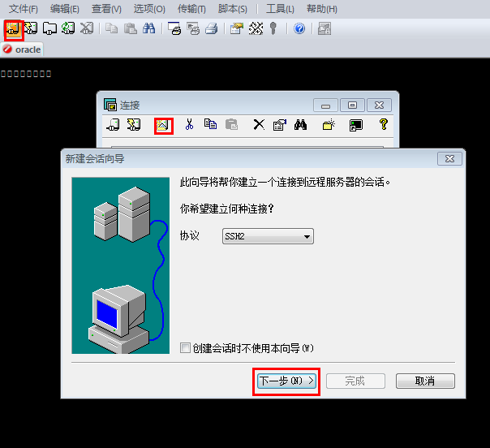Open the 文件(F) menu
Image resolution: width=490 pixels, height=448 pixels.
pyautogui.click(x=24, y=9)
